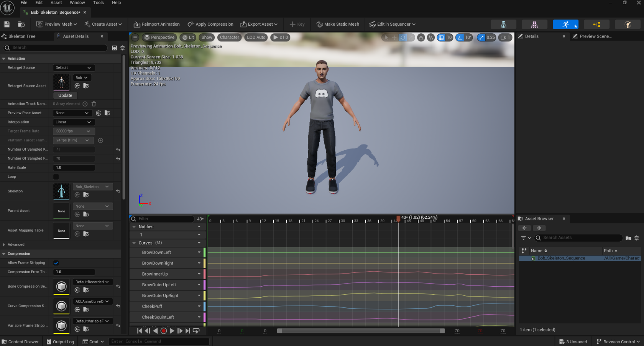This screenshot has width=644, height=346.
Task: Toggle playback looping button
Action: coord(196,331)
